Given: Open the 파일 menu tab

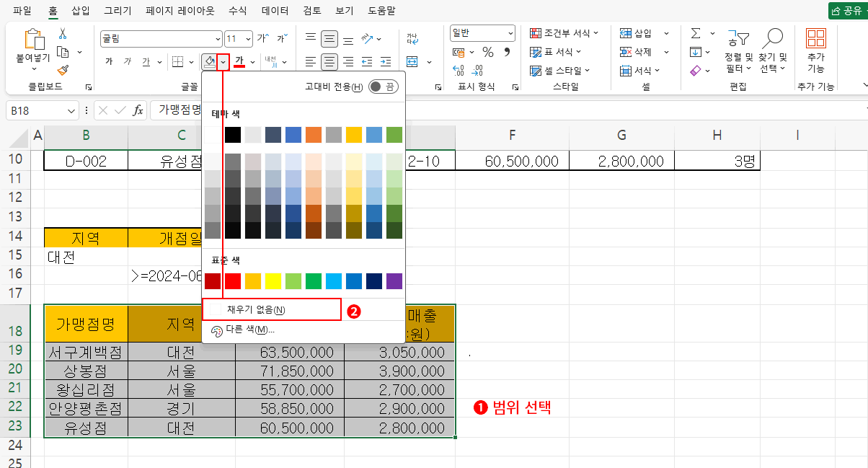Looking at the screenshot, I should click(x=22, y=11).
